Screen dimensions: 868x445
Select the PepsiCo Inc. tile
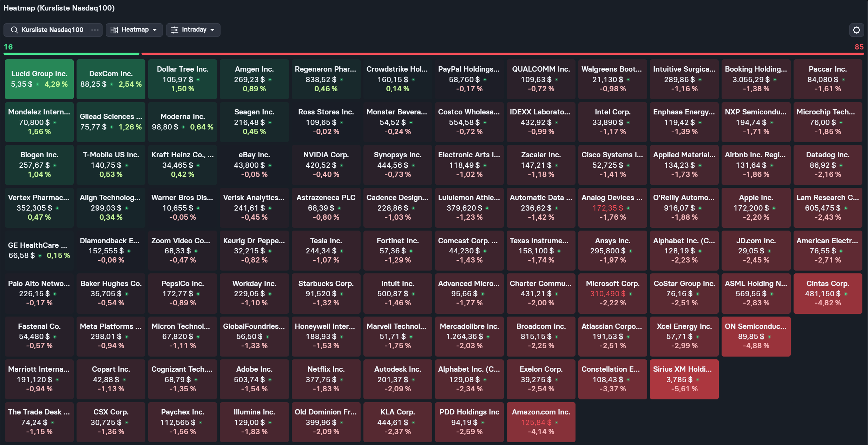point(183,293)
